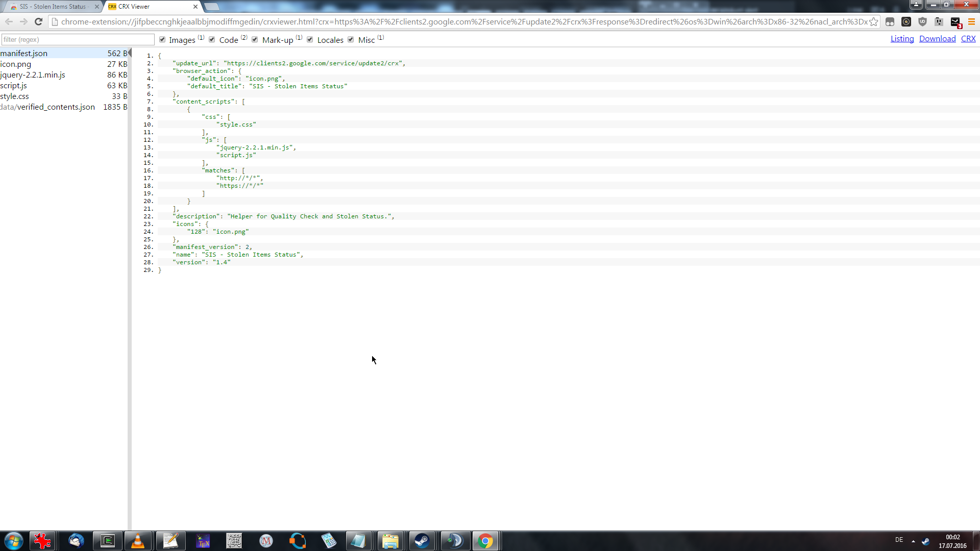This screenshot has height=551, width=980.
Task: Select script.js in the file list
Action: [14, 85]
